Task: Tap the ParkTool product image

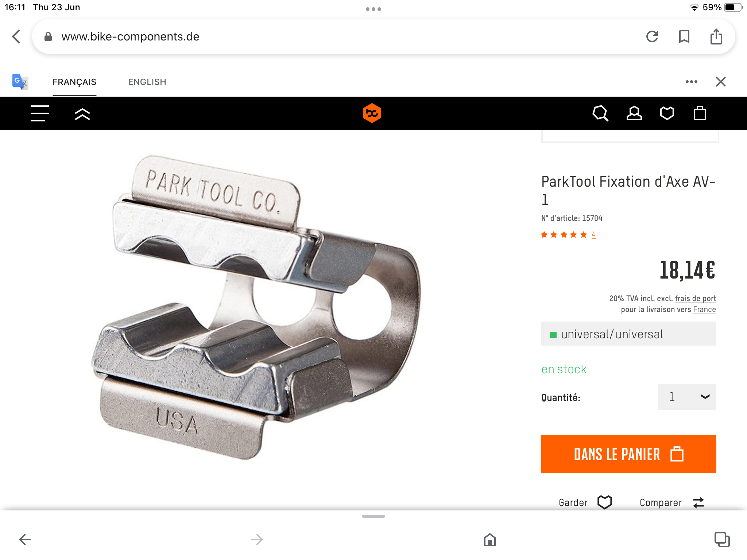Action: tap(256, 307)
